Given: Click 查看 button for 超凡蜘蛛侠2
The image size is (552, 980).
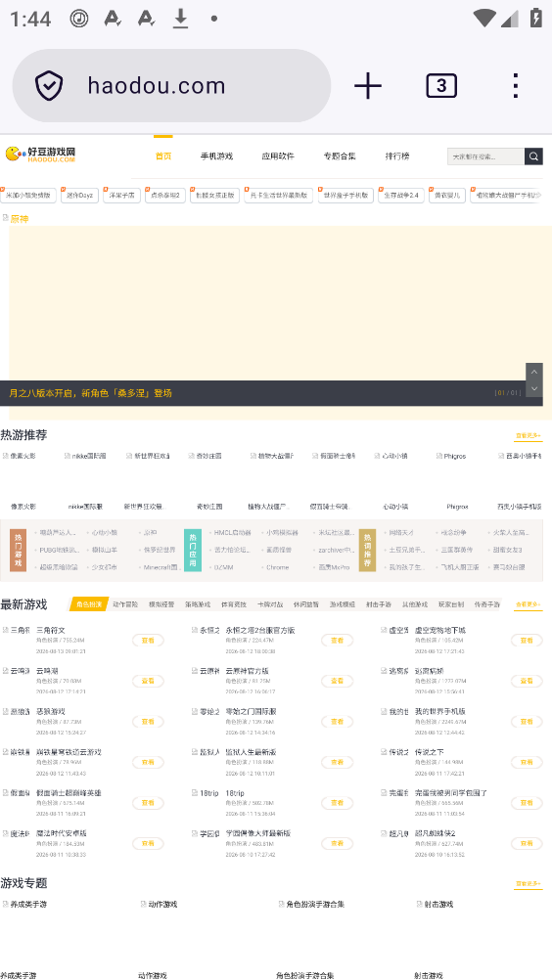Looking at the screenshot, I should pos(527,843).
